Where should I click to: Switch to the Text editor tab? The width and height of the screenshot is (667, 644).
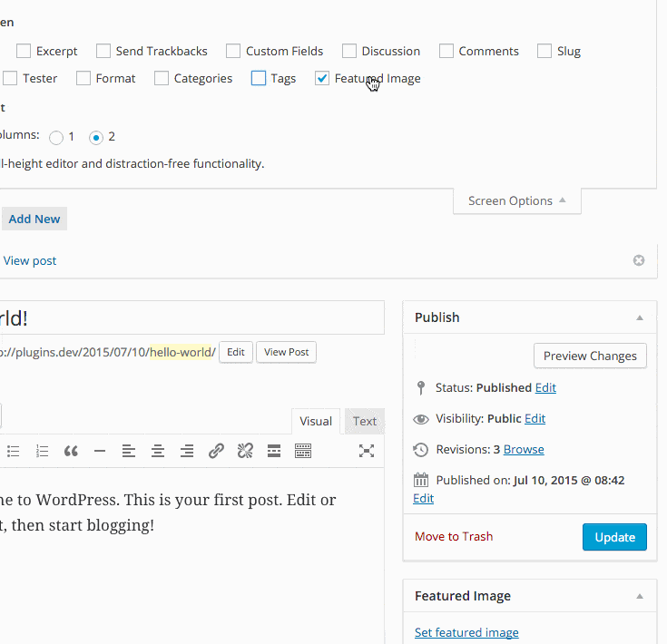click(x=365, y=421)
